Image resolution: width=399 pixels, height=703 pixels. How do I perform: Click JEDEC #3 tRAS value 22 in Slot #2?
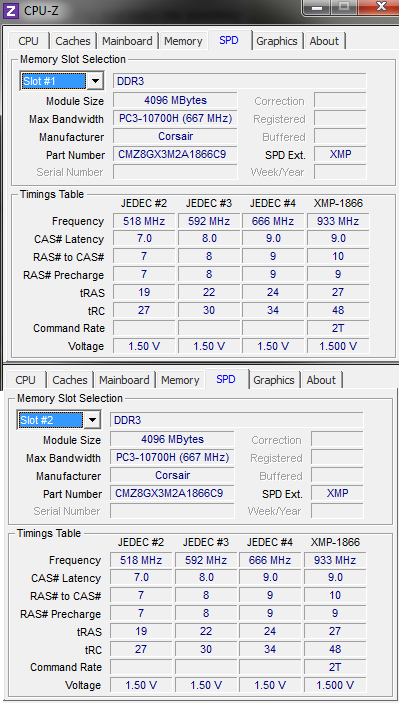click(x=206, y=631)
